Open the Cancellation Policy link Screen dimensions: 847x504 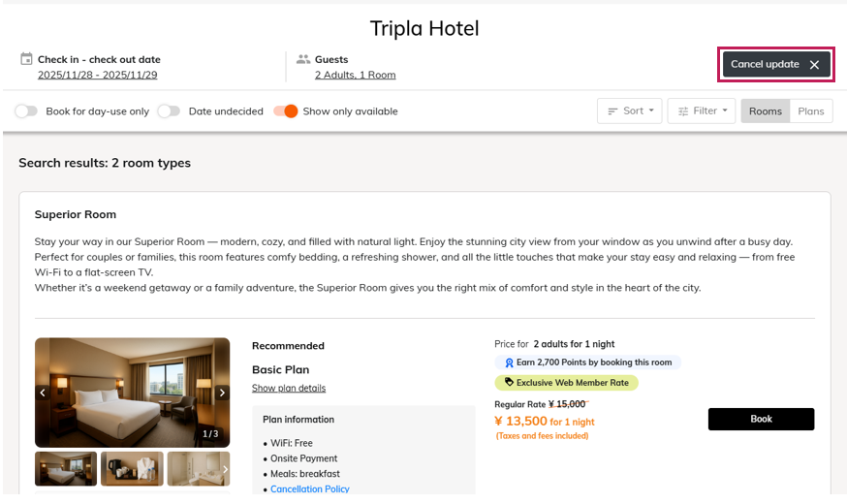pyautogui.click(x=310, y=489)
